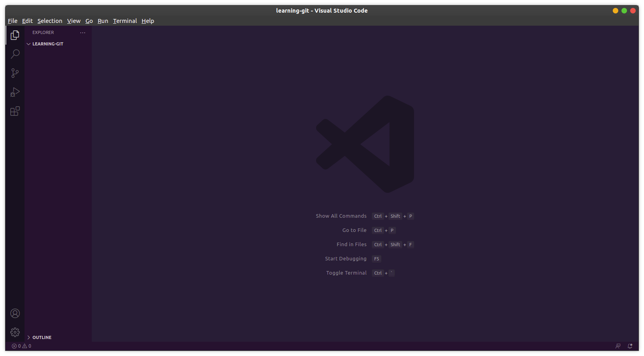Open the Go menu

89,21
